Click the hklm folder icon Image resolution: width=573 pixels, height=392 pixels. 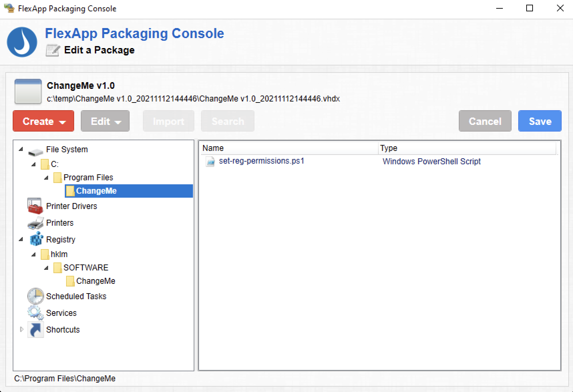[45, 254]
